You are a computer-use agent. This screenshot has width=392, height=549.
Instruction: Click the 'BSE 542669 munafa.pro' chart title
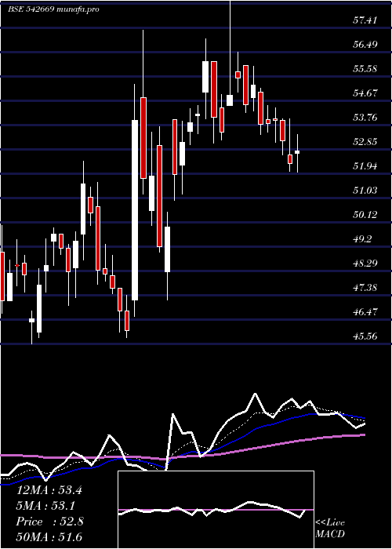pos(53,9)
